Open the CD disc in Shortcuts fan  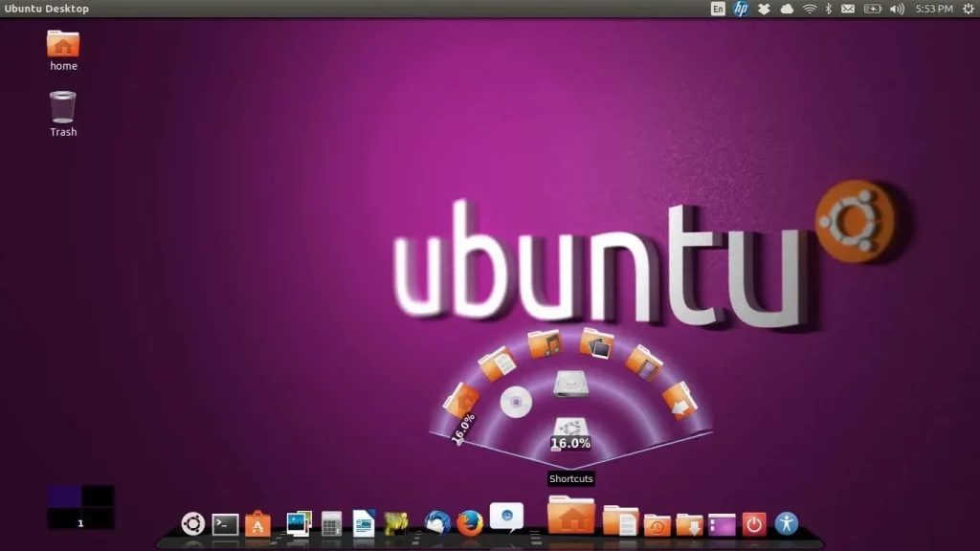click(516, 403)
